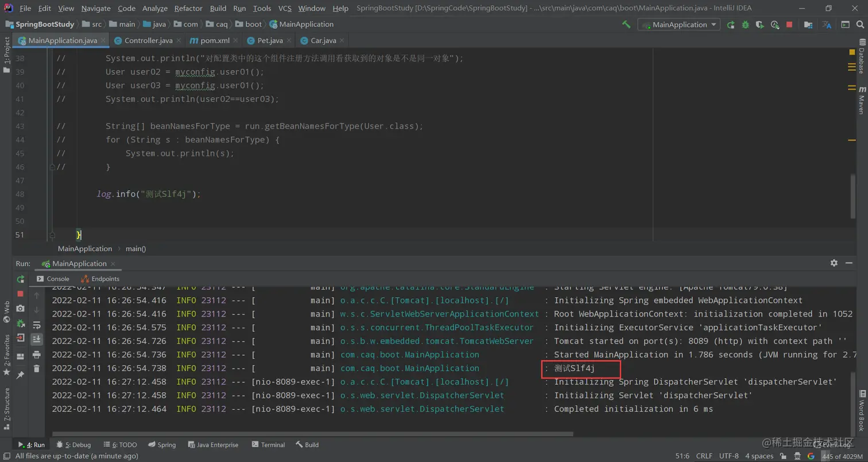Open the 5: Debug tool window button
This screenshot has height=462, width=868.
point(74,445)
